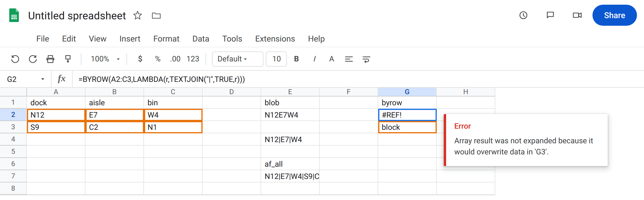The image size is (644, 200).
Task: Click the Share button
Action: tap(614, 15)
